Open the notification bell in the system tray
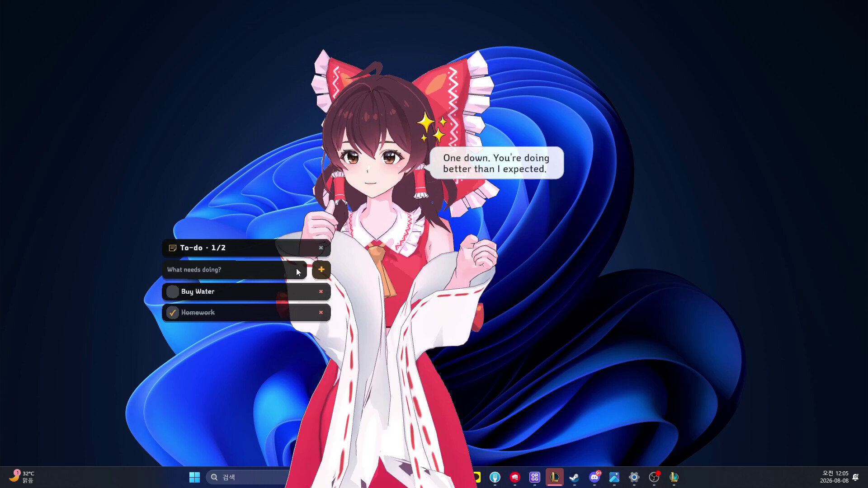Screen dimensions: 868x488 tap(856, 477)
